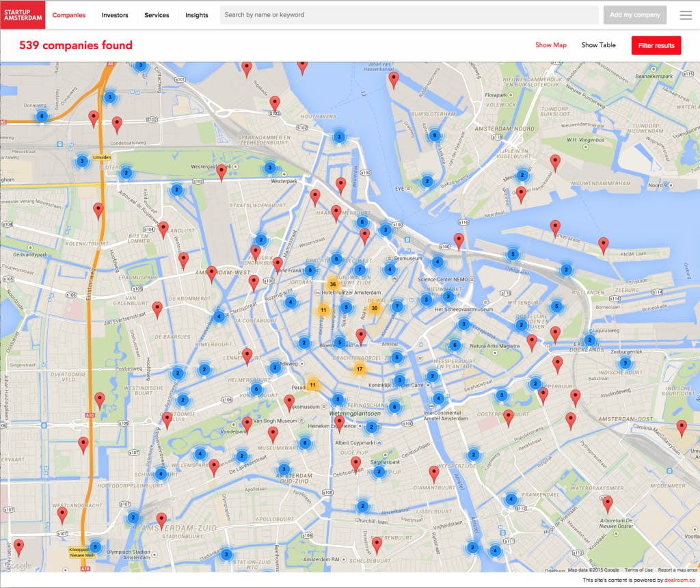Enable the Show Map view
This screenshot has width=700, height=588.
(551, 44)
